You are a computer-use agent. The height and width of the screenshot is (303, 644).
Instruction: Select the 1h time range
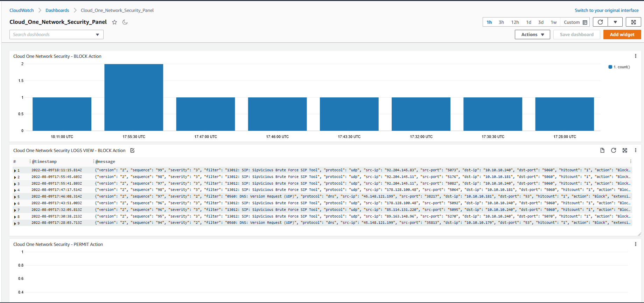[x=489, y=22]
